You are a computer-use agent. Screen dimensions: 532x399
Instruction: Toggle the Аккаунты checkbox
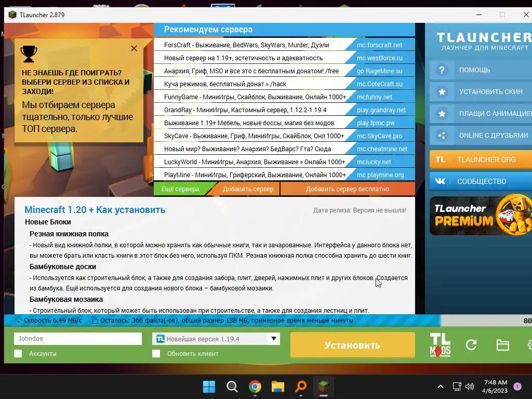pos(18,353)
